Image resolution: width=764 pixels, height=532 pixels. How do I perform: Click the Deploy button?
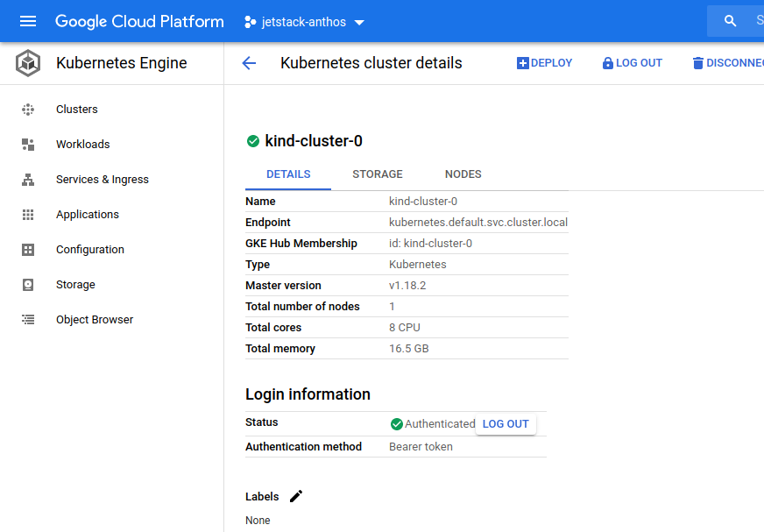pos(544,63)
